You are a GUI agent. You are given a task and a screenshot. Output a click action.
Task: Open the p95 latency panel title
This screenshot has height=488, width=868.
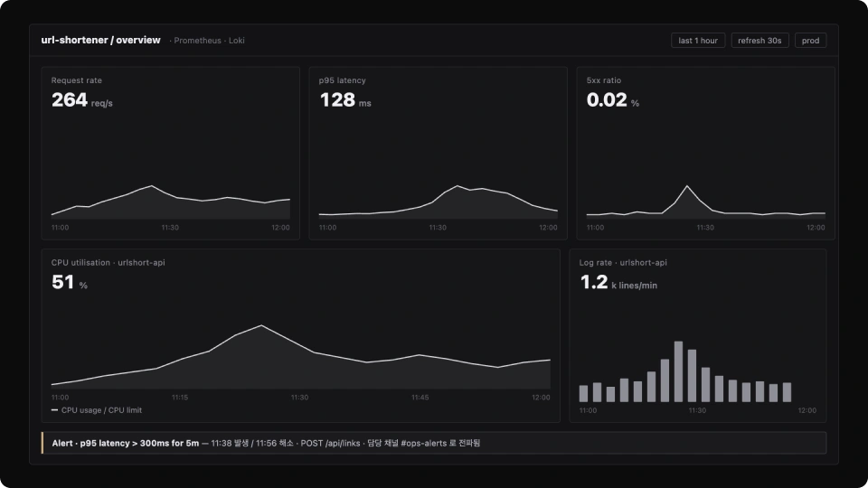[x=342, y=80]
